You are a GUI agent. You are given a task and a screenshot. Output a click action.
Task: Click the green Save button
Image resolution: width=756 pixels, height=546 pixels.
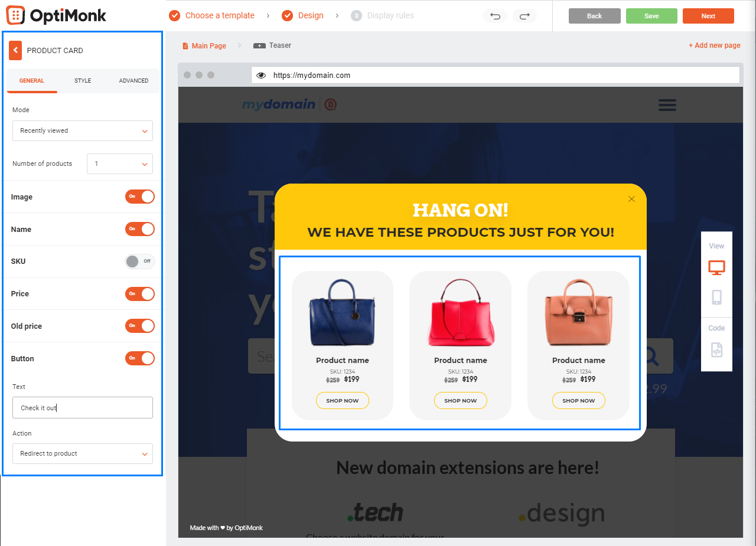651,16
